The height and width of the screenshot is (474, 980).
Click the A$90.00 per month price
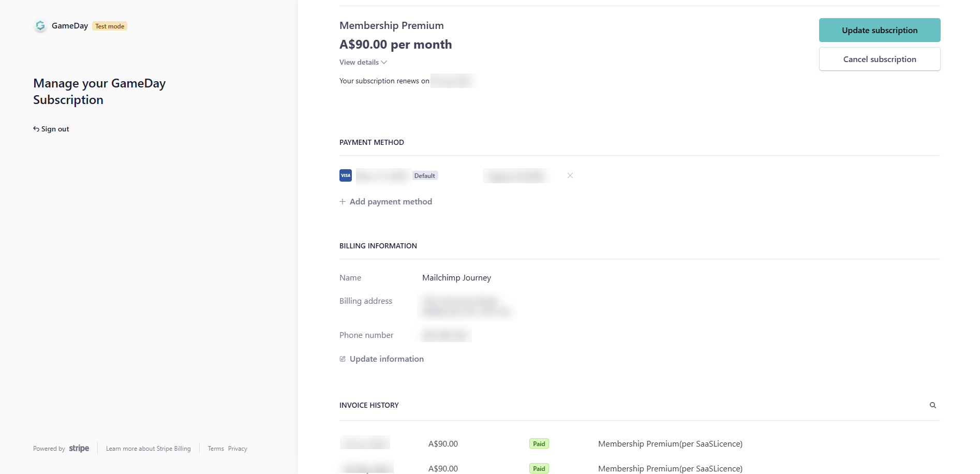[x=396, y=45]
